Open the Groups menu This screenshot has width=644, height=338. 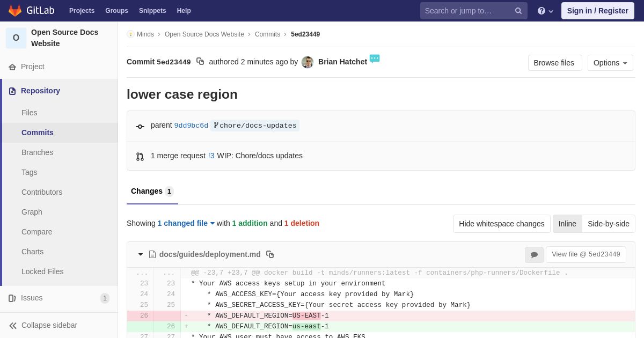pos(116,11)
